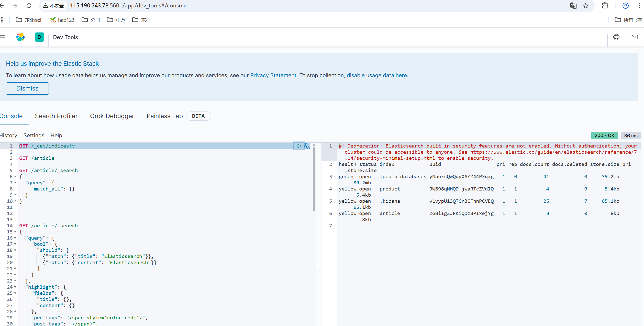Viewport: 644px width, 326px height.
Task: Open the Kibana hamburger navigation menu
Action: 3,37
